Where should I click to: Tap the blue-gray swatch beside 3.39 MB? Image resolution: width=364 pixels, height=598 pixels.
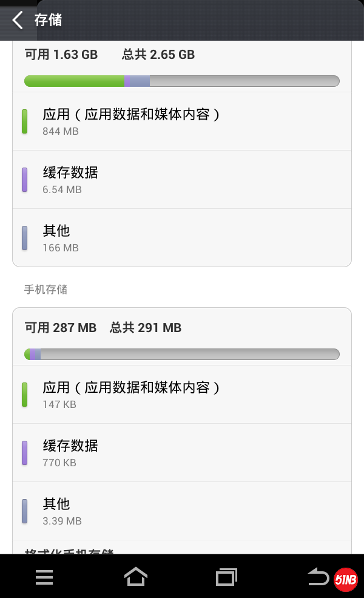point(25,511)
